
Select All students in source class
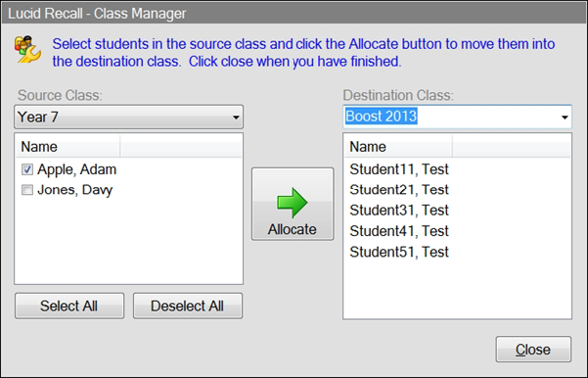tap(69, 306)
